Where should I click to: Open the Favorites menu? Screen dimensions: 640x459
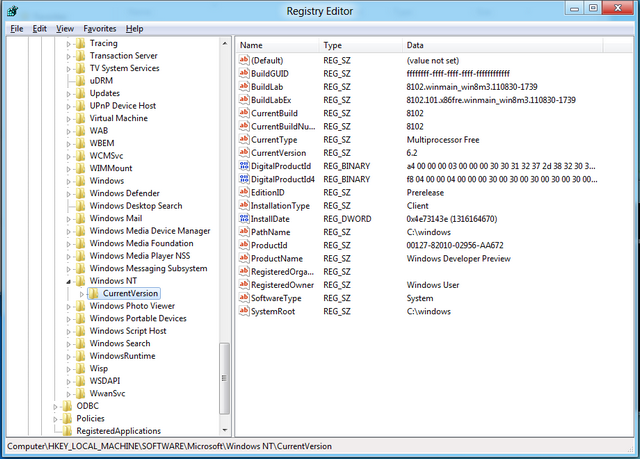coord(100,29)
